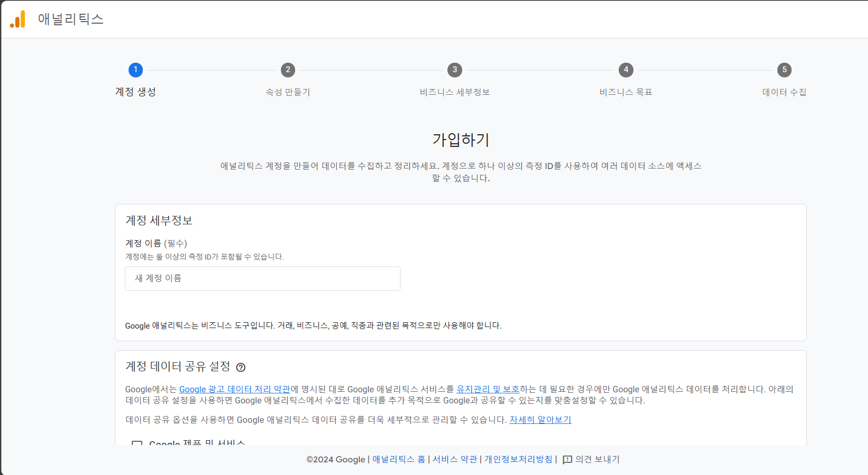Click the 가입하기 heading

(461, 140)
